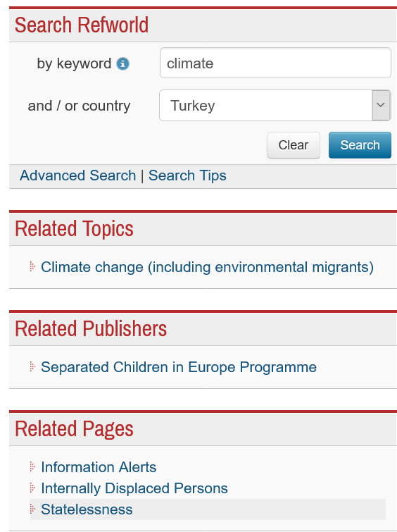
Task: Click the Related Pages heading
Action: click(x=74, y=429)
